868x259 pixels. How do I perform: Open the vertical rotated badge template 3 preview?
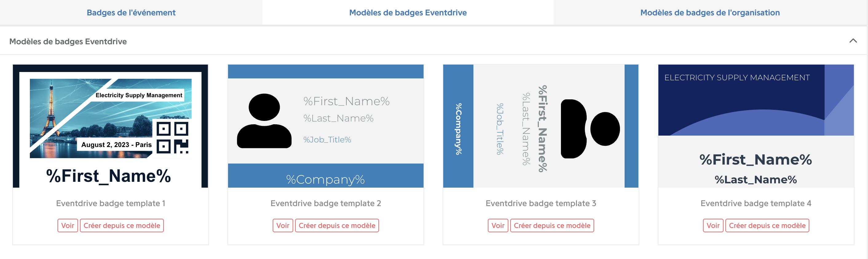coord(540,126)
